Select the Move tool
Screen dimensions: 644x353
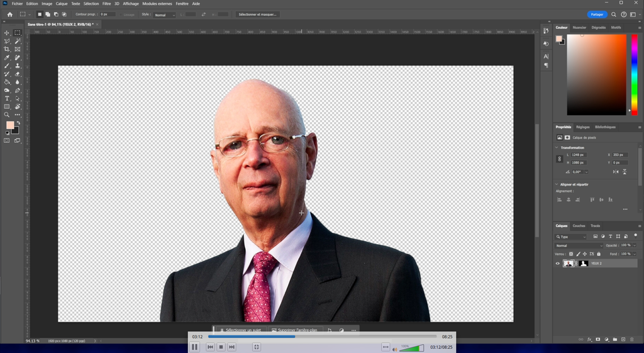click(x=7, y=33)
